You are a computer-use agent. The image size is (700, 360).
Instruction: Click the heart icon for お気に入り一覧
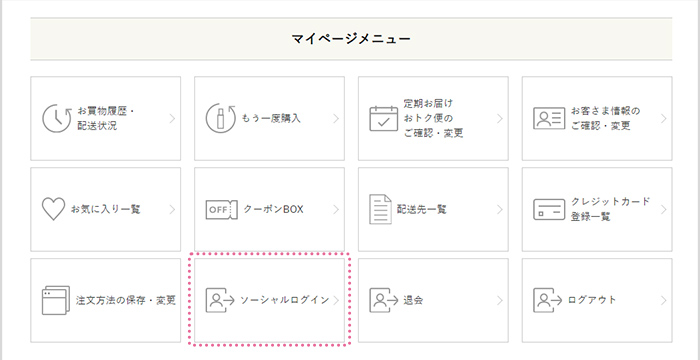click(x=54, y=209)
